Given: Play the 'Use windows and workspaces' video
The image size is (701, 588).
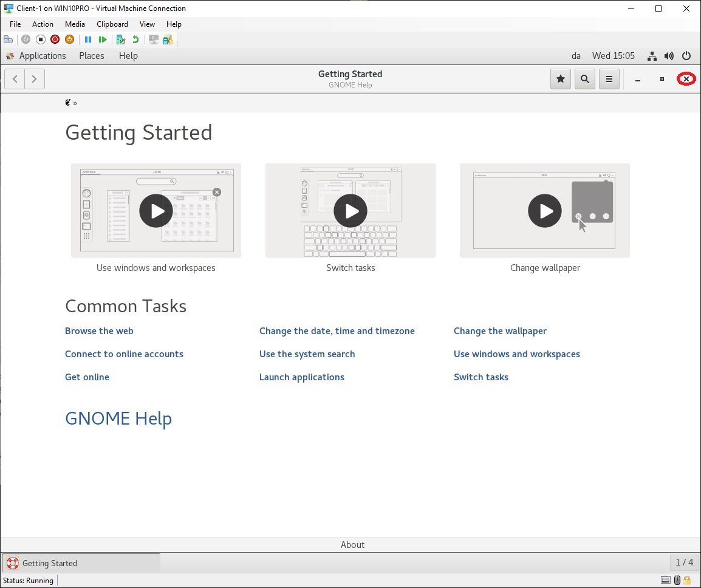Looking at the screenshot, I should pos(156,211).
